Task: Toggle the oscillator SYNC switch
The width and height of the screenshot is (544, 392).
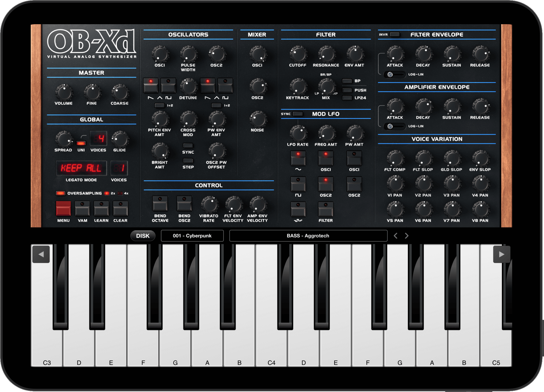Action: [x=188, y=146]
